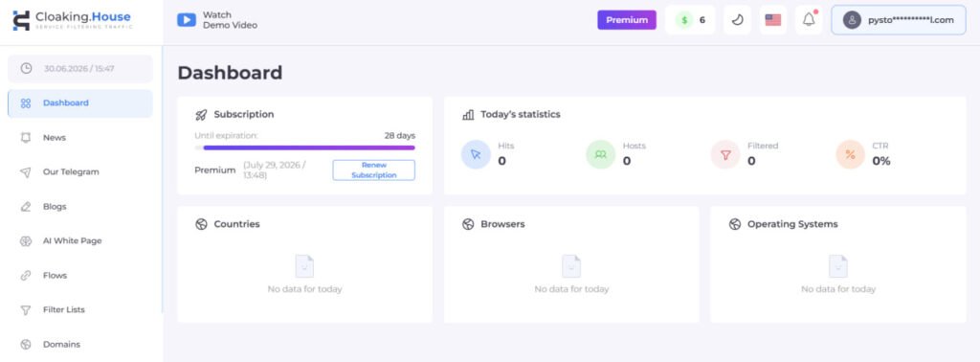The width and height of the screenshot is (980, 362).
Task: Open the user account menu pysto...l.com
Action: [x=898, y=20]
